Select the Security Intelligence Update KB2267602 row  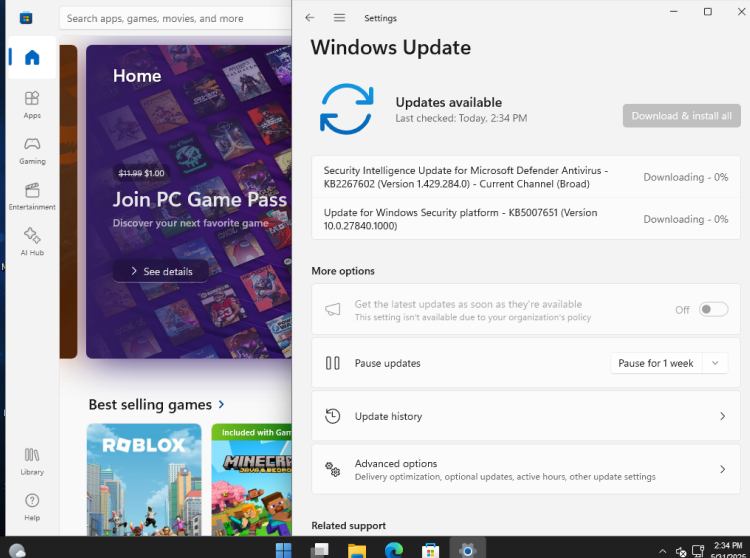pos(526,177)
